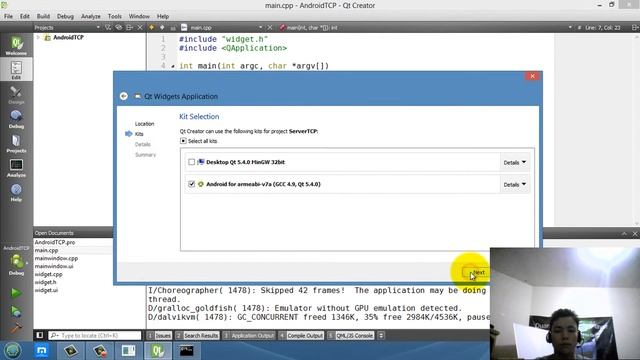Viewport: 640px width, 360px height.
Task: Close the Projects side pane
Action: click(x=140, y=27)
